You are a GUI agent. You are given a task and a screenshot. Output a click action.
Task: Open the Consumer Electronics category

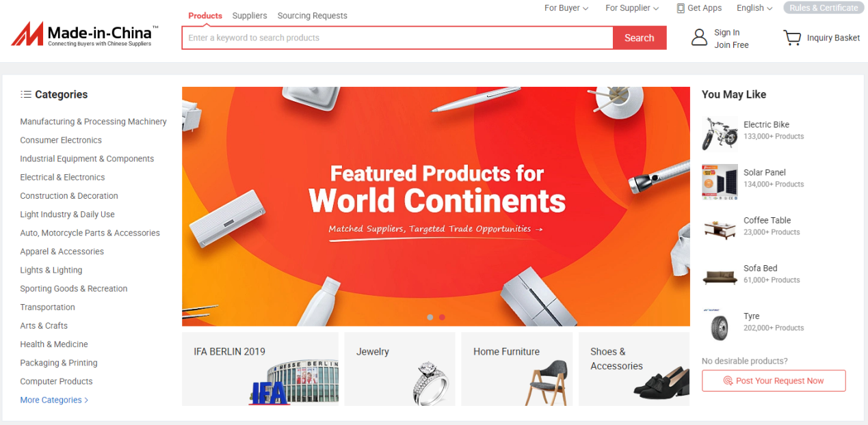[61, 140]
